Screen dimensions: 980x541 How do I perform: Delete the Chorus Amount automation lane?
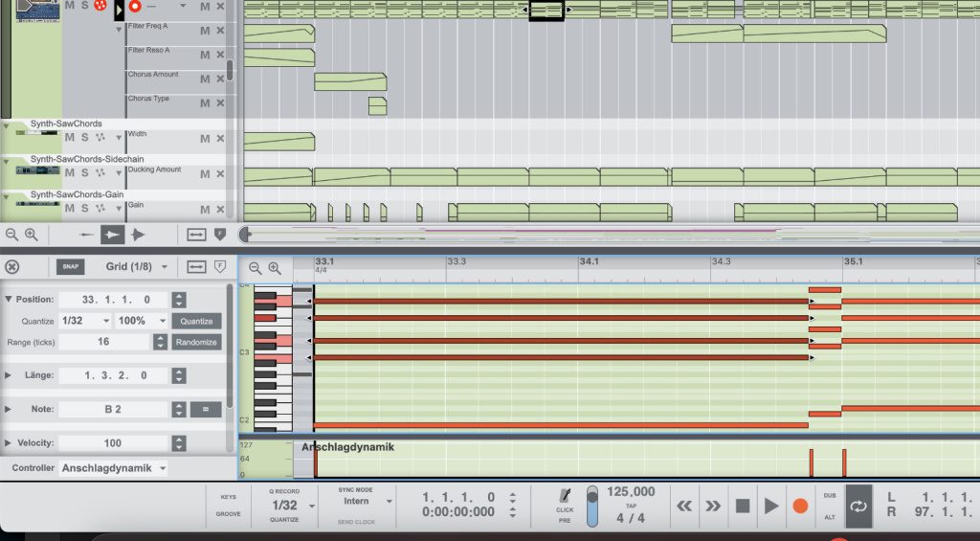coord(221,79)
